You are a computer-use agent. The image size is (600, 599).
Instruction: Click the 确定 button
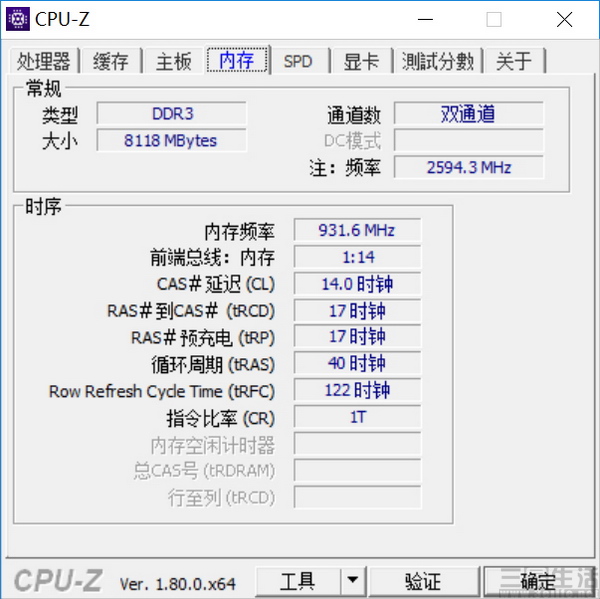pos(540,581)
